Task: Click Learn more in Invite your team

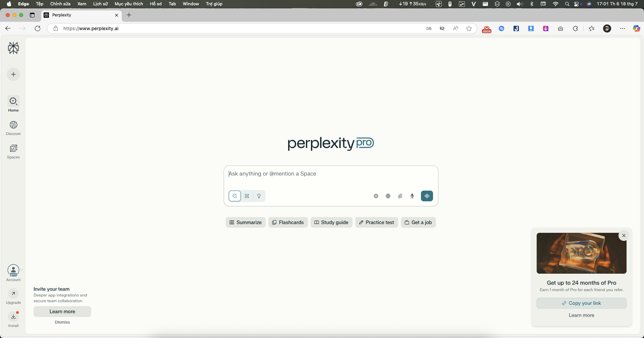Action: point(62,312)
